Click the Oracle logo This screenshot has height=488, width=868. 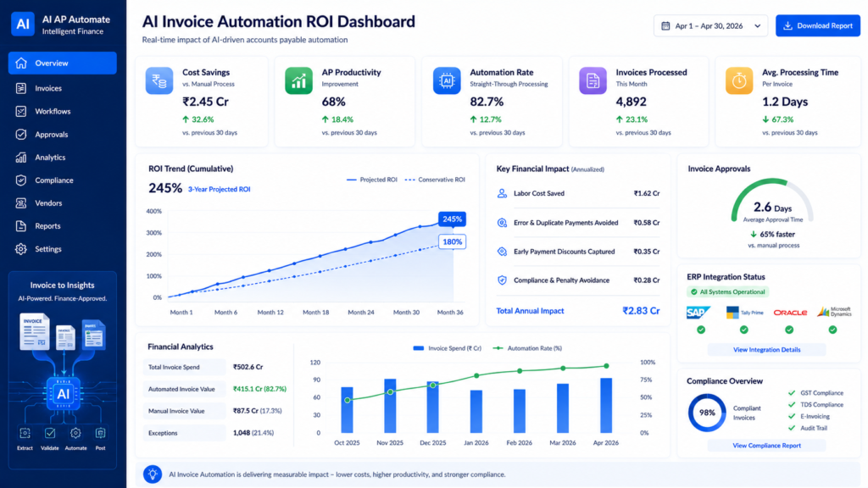point(790,313)
